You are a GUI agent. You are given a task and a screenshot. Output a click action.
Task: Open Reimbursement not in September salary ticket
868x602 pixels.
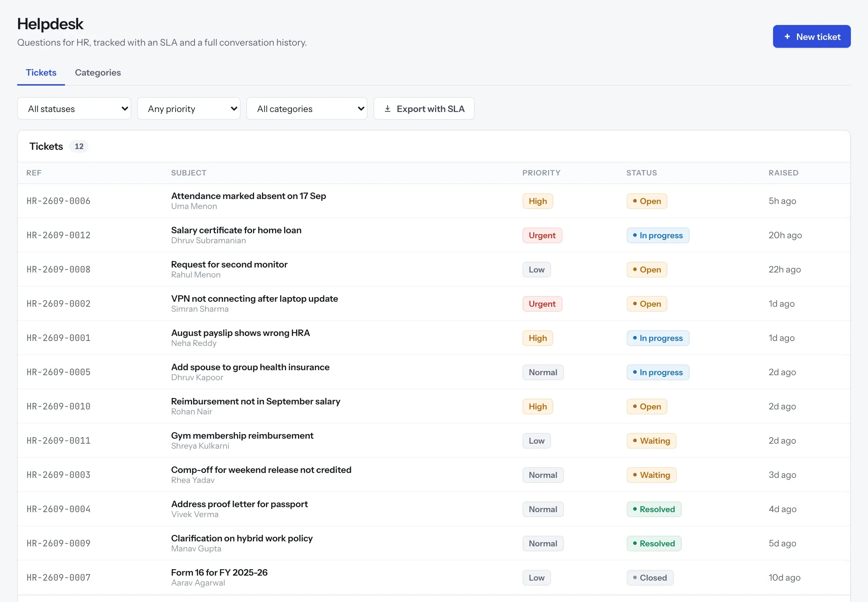click(256, 401)
